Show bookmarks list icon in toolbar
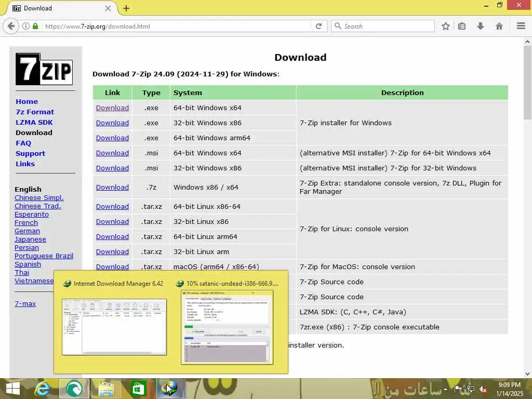Image resolution: width=532 pixels, height=399 pixels. point(462,26)
